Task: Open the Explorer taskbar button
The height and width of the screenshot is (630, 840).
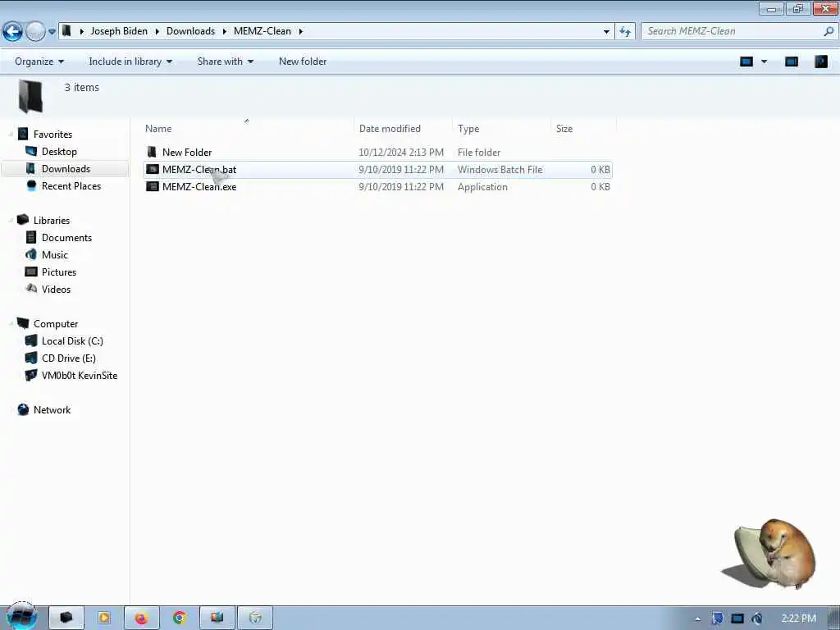Action: click(x=66, y=618)
